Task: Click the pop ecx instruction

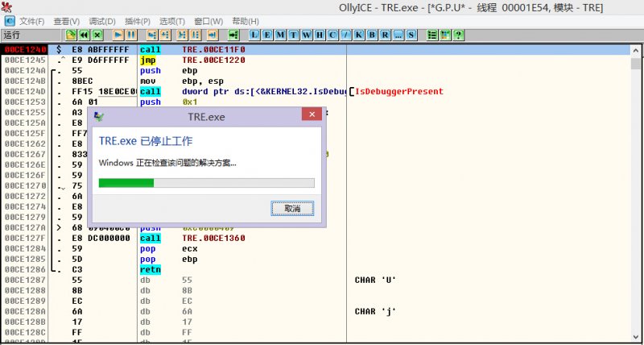Action: 169,249
